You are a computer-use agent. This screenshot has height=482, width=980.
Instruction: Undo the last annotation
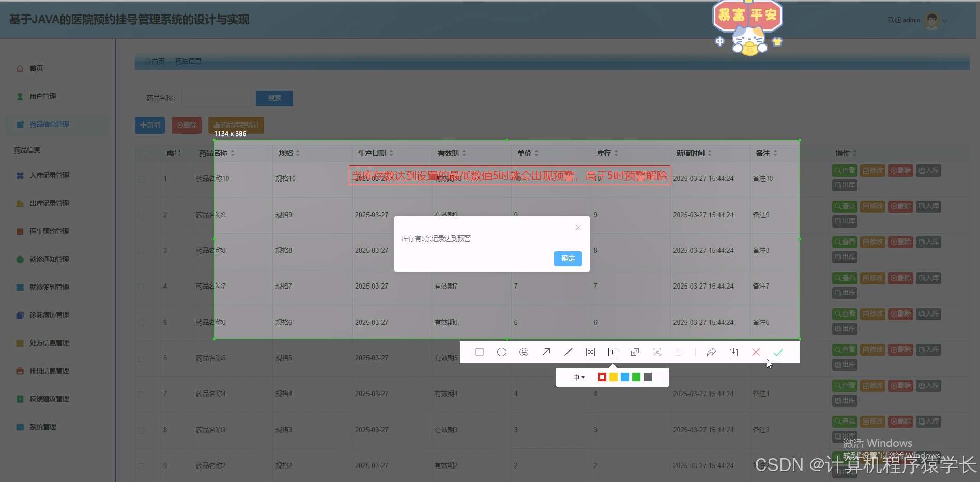(x=679, y=352)
